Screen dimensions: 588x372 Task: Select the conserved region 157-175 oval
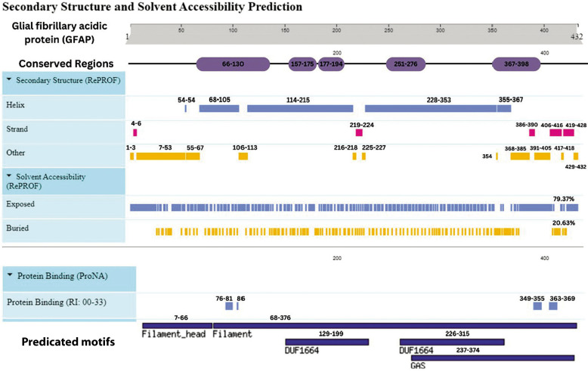(302, 64)
